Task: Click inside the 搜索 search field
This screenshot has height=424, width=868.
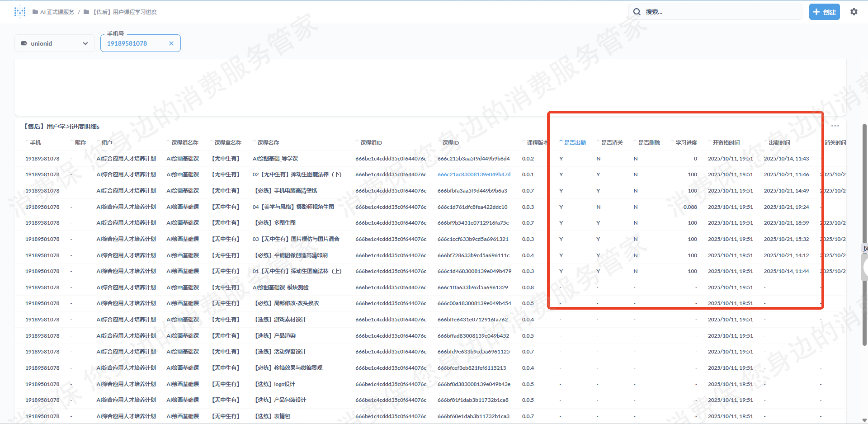Action: tap(719, 12)
